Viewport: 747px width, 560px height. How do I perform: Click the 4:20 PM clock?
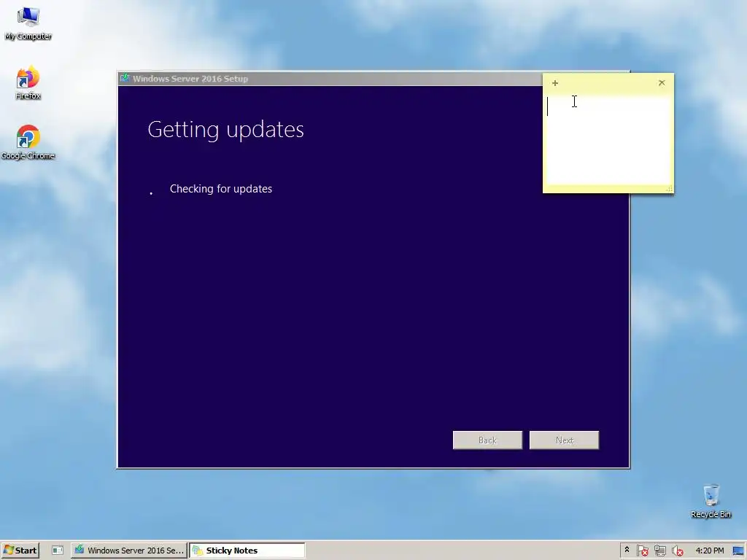point(709,551)
